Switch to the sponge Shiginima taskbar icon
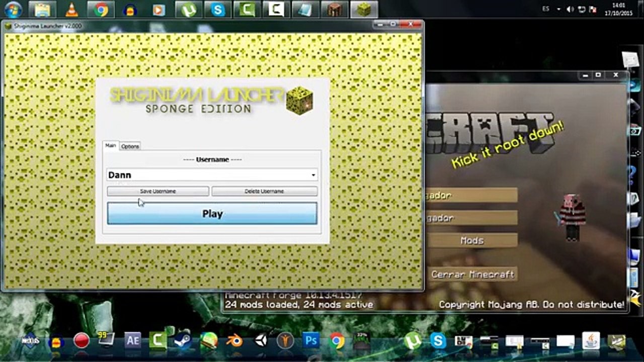Viewport: 644px width, 362px height. click(364, 9)
